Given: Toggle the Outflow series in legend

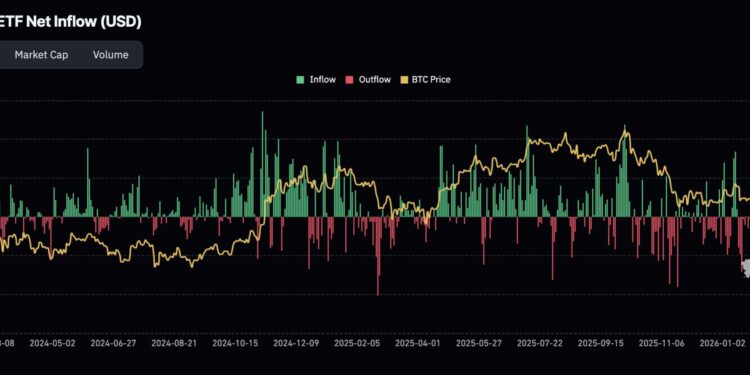Looking at the screenshot, I should (368, 80).
